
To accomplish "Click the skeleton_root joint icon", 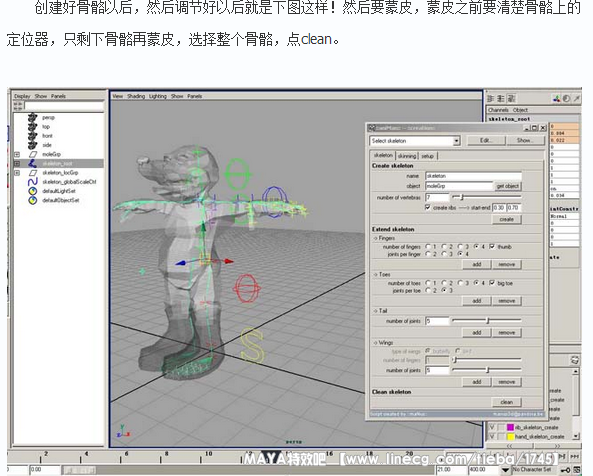I will [x=33, y=163].
